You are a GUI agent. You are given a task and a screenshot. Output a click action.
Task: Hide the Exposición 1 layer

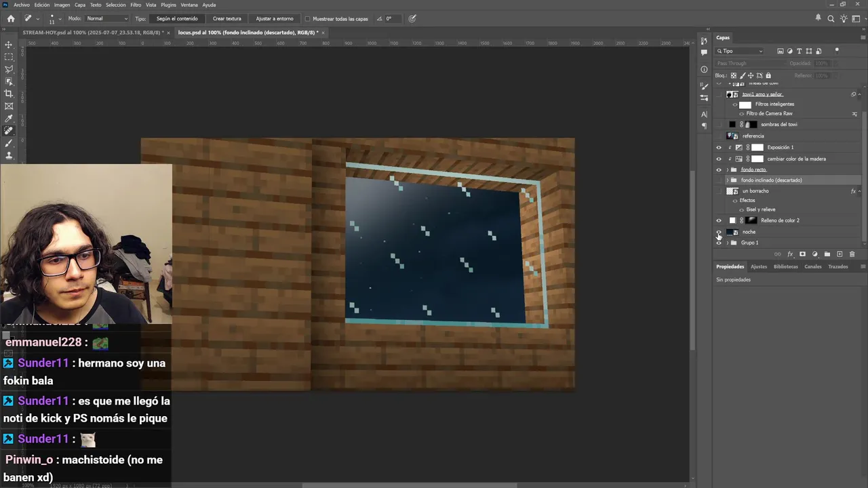click(719, 147)
